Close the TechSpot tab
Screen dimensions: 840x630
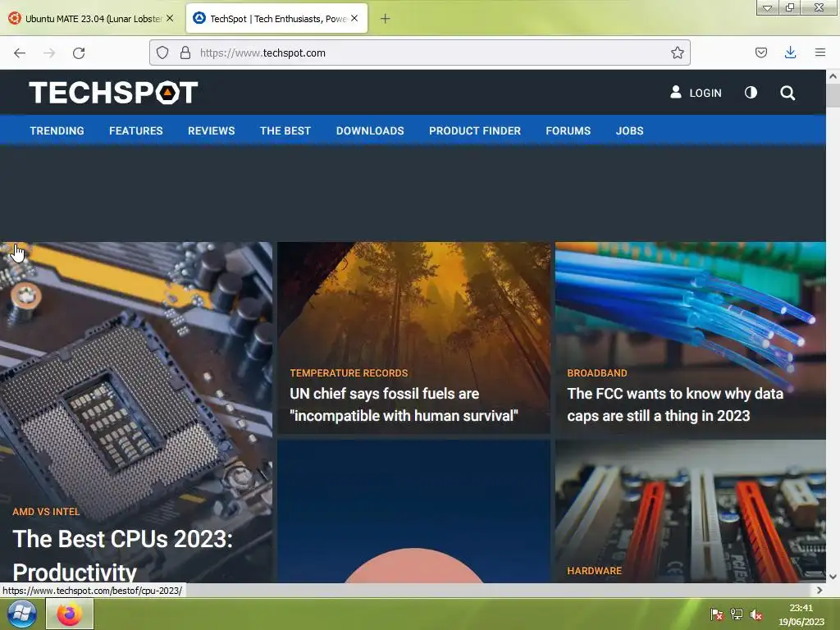tap(354, 18)
